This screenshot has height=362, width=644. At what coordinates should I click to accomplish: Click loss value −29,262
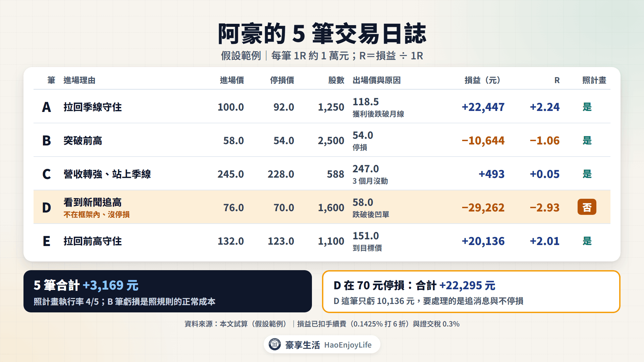pos(483,207)
